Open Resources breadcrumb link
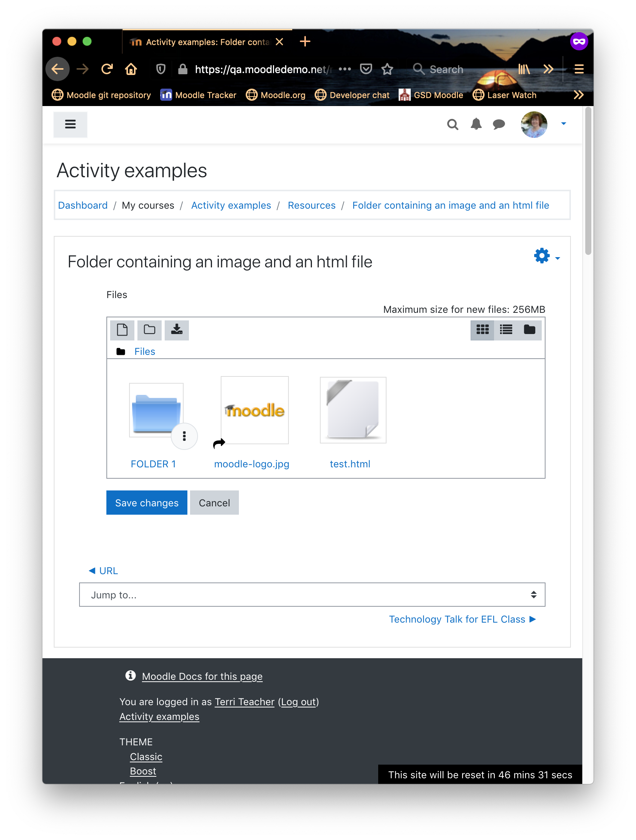Viewport: 636px width, 840px height. pos(311,205)
